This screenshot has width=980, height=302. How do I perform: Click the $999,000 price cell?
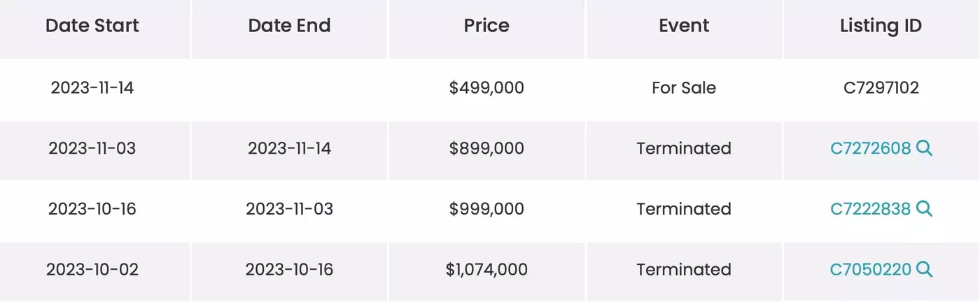(486, 208)
